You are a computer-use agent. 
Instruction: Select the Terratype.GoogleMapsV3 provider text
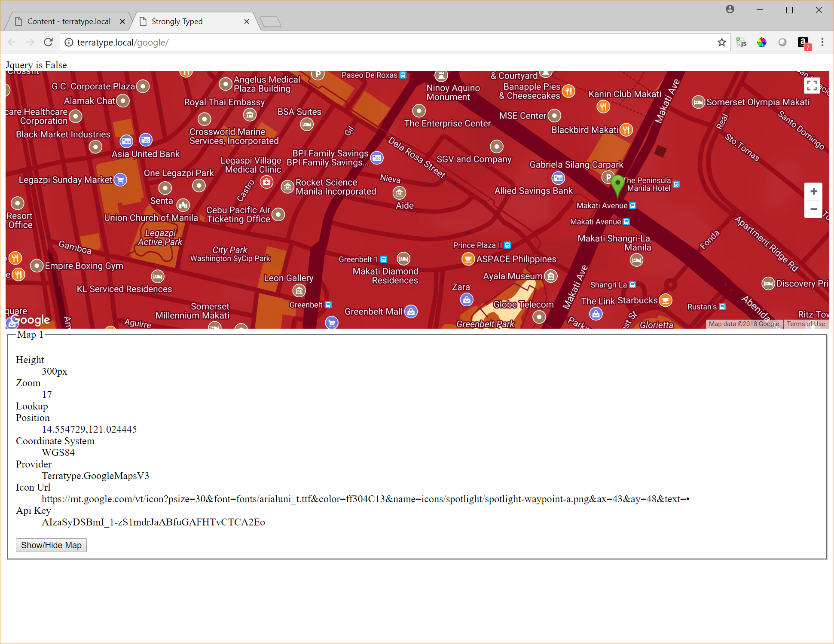click(95, 476)
